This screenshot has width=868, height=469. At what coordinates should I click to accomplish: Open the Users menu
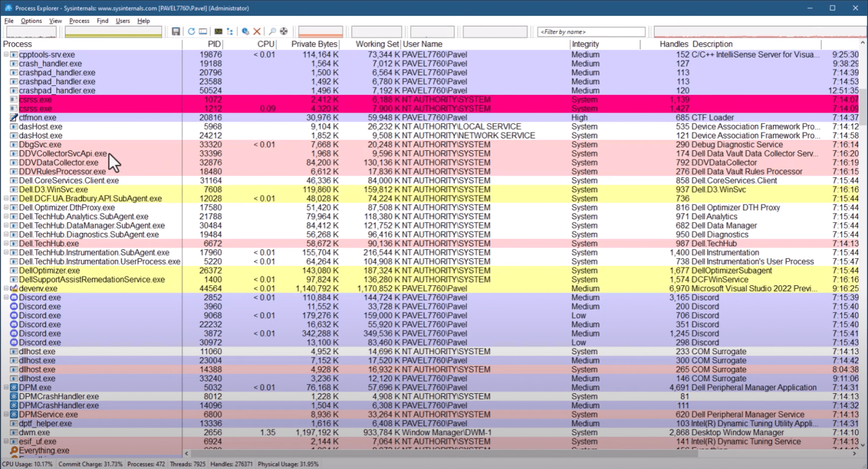click(x=123, y=20)
